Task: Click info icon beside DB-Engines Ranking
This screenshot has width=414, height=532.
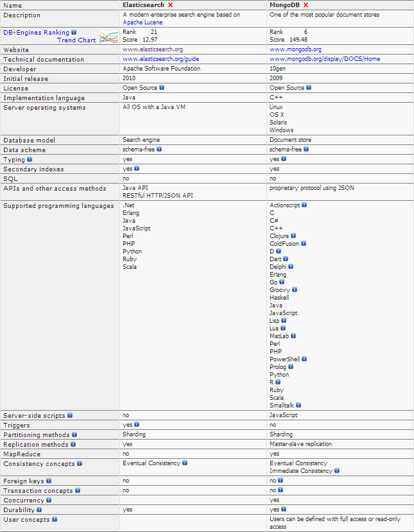Action: click(74, 31)
